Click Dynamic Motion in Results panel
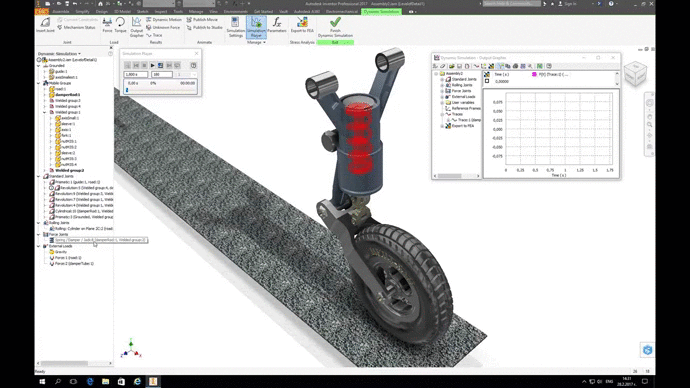This screenshot has height=388, width=690. coord(164,20)
